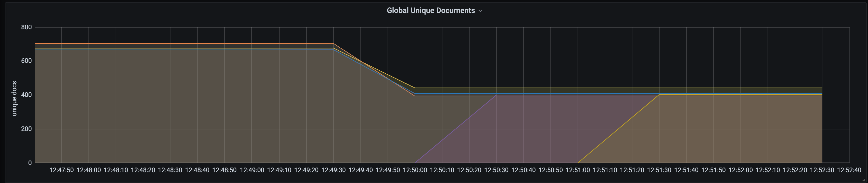Click the 12:49:30 time label

pos(333,170)
